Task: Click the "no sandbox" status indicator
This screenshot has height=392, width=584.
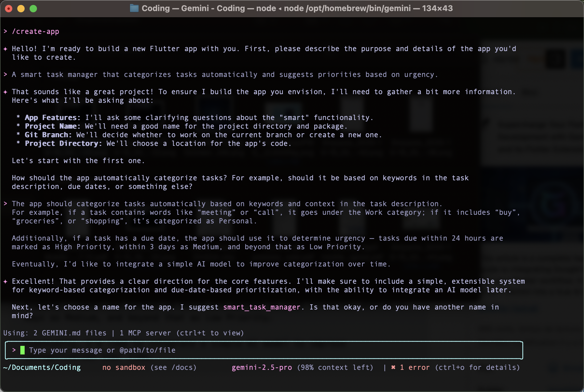Action: tap(124, 367)
